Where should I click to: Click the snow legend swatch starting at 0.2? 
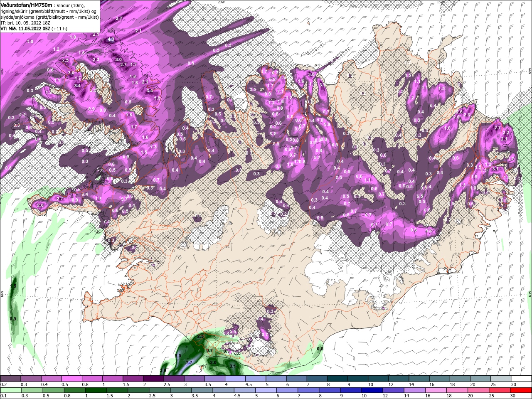click(x=11, y=379)
